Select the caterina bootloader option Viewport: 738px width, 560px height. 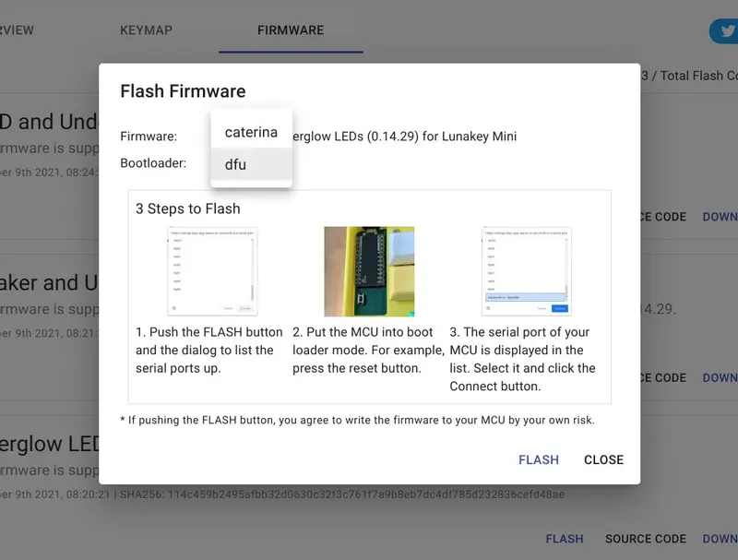click(x=251, y=132)
